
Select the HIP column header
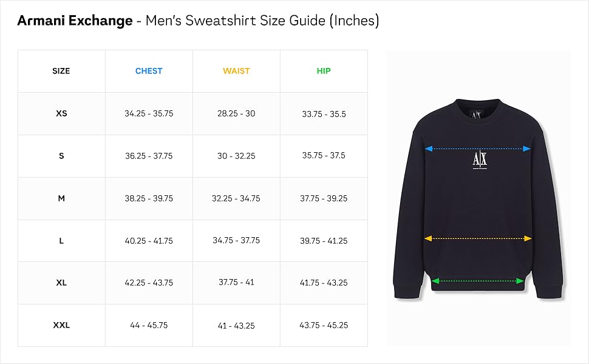tap(324, 71)
